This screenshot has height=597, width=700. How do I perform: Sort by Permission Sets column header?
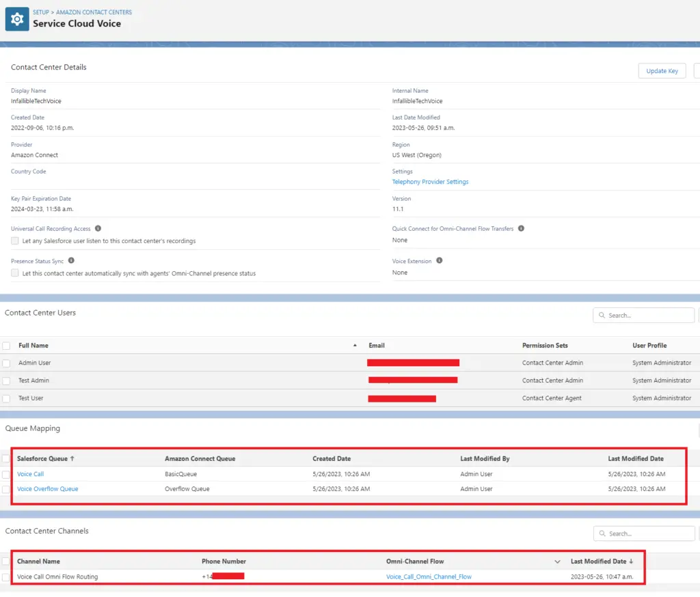545,346
